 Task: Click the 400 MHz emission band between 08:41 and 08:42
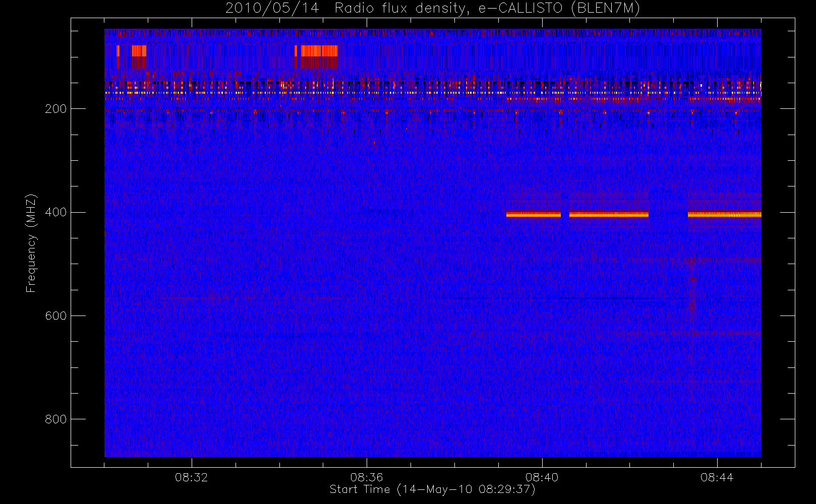coord(609,214)
